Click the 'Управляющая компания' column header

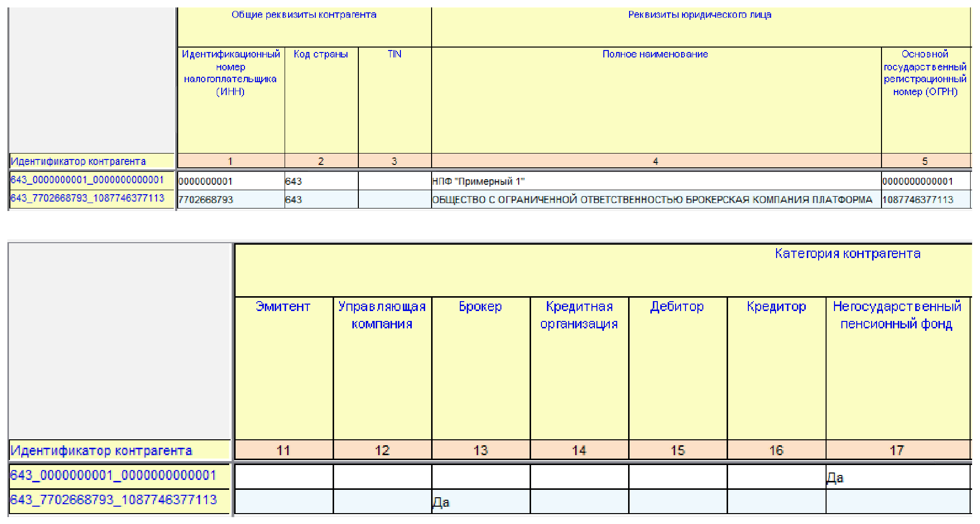[382, 368]
